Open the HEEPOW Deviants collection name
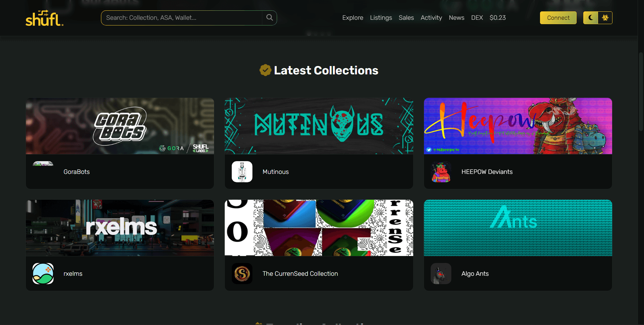The height and width of the screenshot is (325, 644). [487, 172]
